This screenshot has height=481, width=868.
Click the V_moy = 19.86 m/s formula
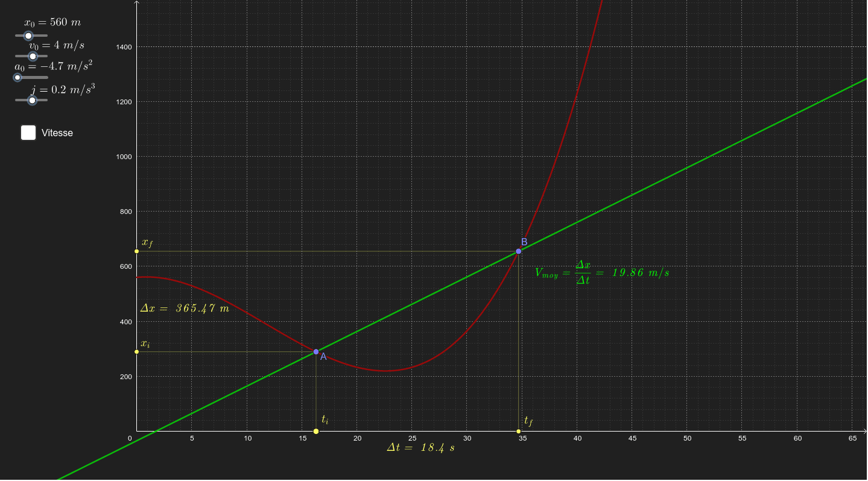pyautogui.click(x=602, y=272)
